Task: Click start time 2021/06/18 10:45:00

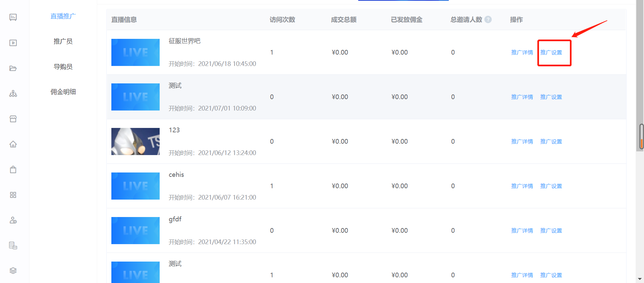Action: click(x=227, y=64)
